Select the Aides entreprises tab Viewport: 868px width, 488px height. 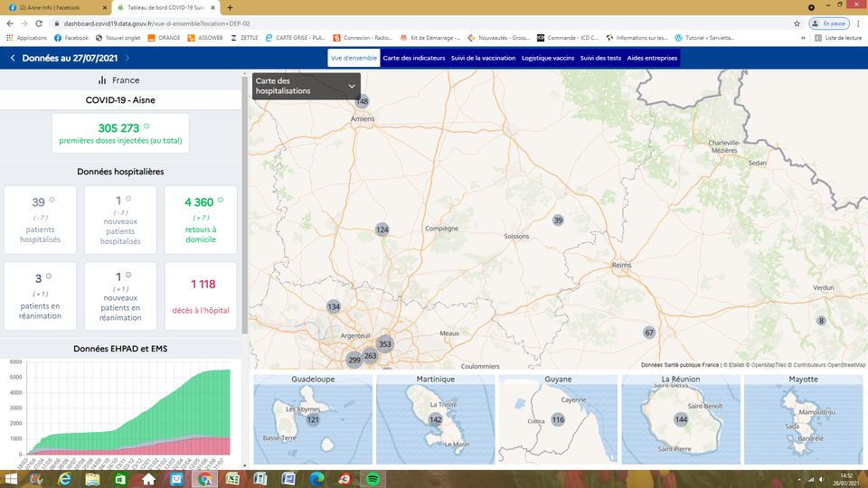651,58
